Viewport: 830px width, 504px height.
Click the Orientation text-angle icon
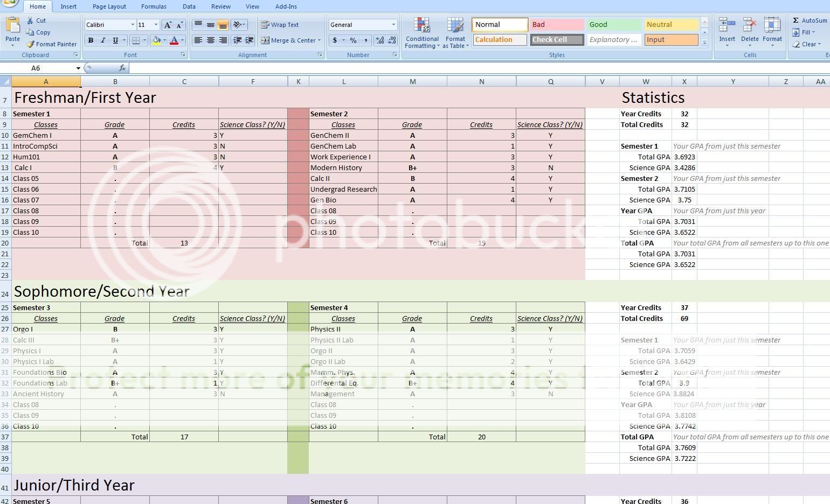click(x=237, y=25)
